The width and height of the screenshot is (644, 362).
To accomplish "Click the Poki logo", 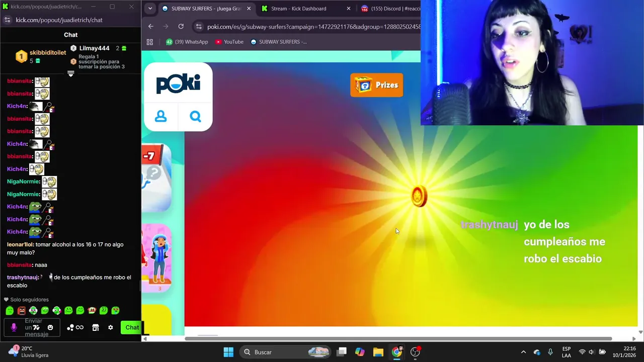I will click(x=178, y=83).
